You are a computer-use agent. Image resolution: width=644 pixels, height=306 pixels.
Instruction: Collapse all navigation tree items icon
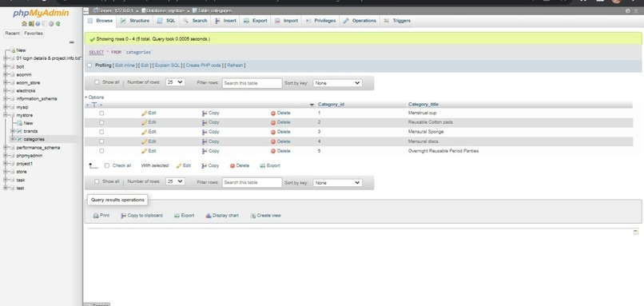(x=72, y=42)
